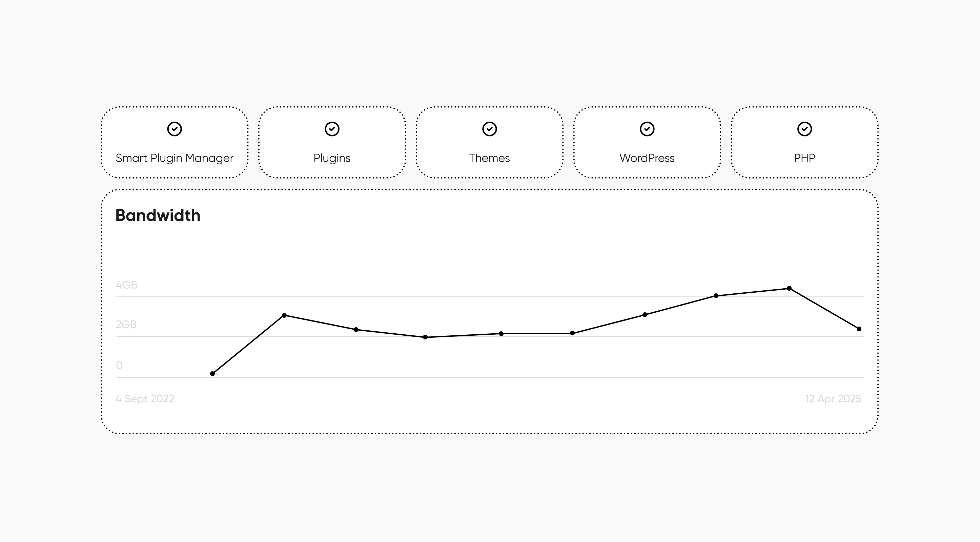Image resolution: width=980 pixels, height=542 pixels.
Task: Choose the PHP card label
Action: (804, 158)
